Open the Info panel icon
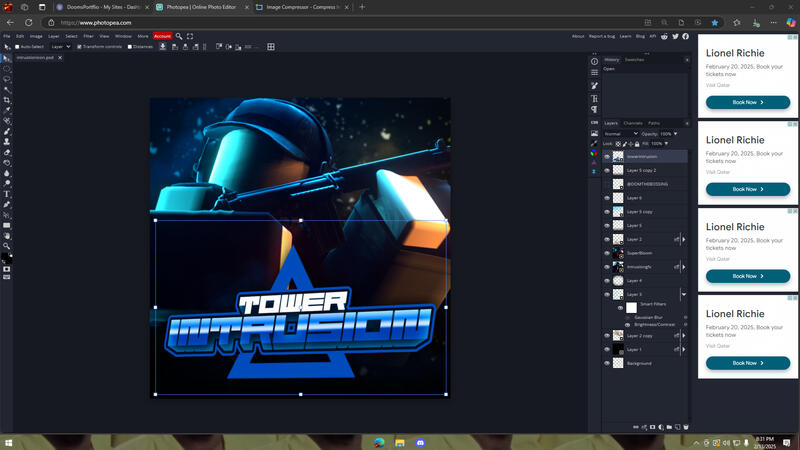Image resolution: width=800 pixels, height=450 pixels. click(594, 61)
